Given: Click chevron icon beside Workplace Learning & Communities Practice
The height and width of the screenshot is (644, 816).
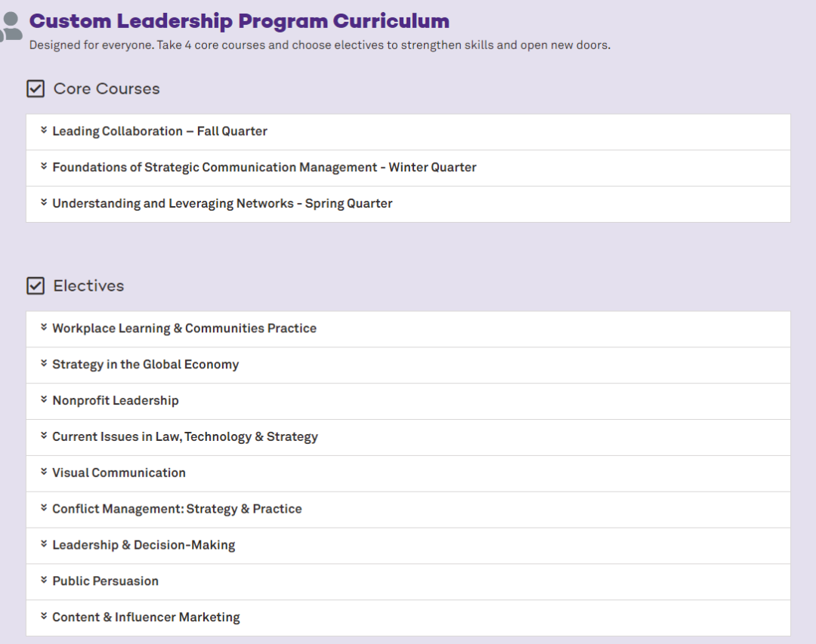Looking at the screenshot, I should (x=44, y=328).
